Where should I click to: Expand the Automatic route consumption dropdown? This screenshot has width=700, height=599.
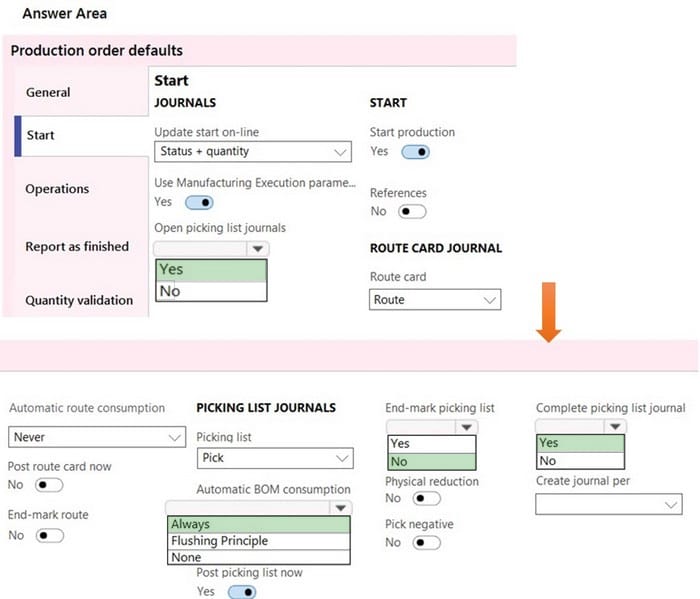point(97,437)
